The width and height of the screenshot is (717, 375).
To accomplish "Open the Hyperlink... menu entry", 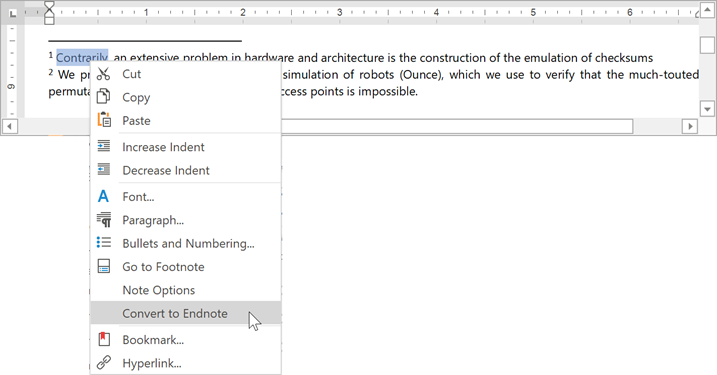I will pyautogui.click(x=186, y=363).
